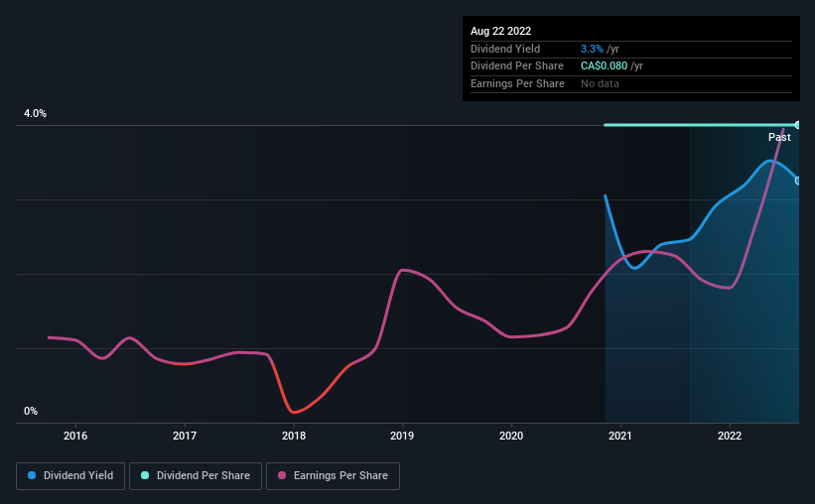This screenshot has width=815, height=504.
Task: Click the Past label on the chart
Action: 779,137
